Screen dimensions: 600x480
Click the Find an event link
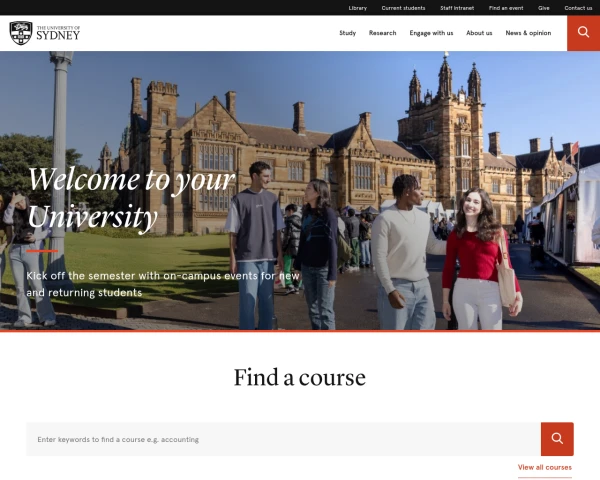tap(506, 8)
